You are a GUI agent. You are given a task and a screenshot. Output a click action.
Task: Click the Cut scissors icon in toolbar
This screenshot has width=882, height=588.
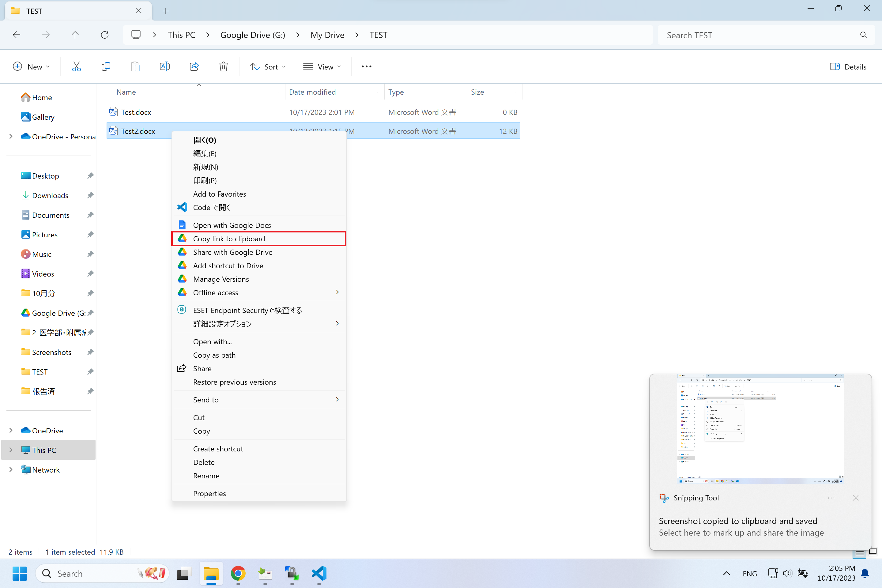pos(77,67)
